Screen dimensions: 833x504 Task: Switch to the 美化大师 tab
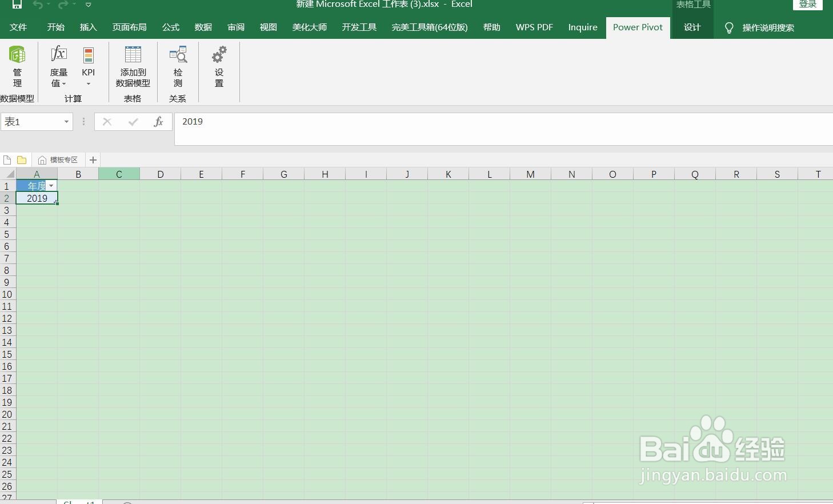coord(310,27)
